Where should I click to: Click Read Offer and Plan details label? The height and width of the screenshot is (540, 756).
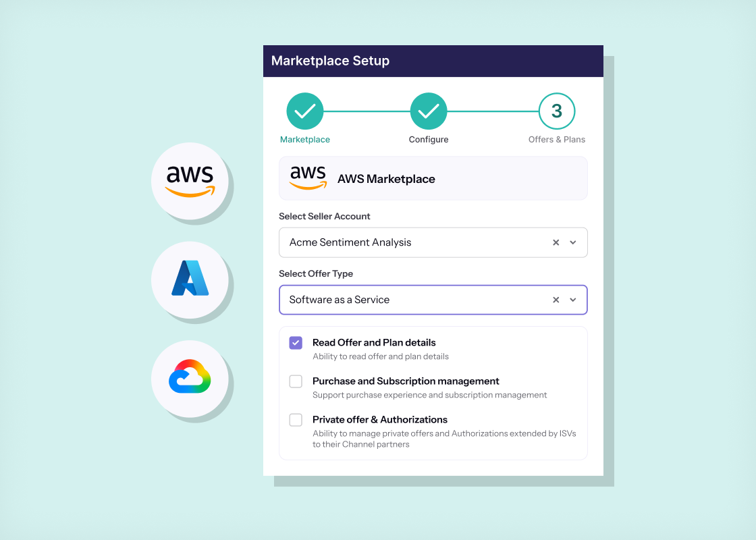tap(374, 343)
